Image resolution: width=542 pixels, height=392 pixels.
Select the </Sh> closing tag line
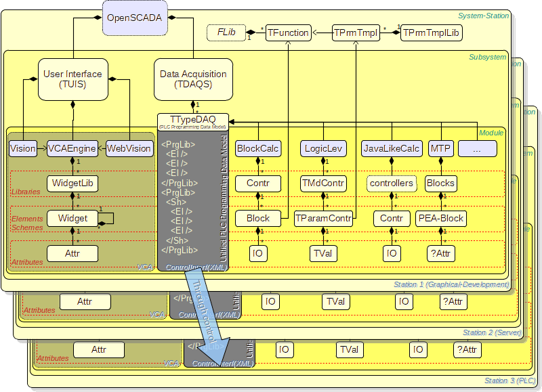coord(178,240)
